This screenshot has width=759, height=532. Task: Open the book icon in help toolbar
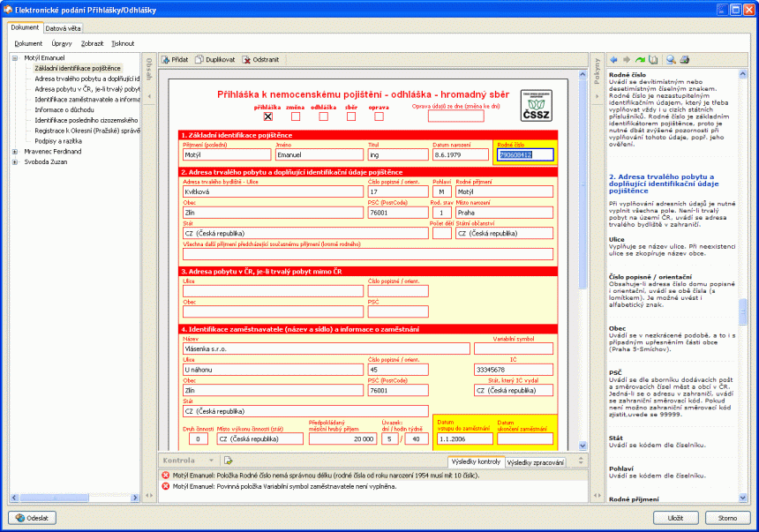(x=653, y=60)
